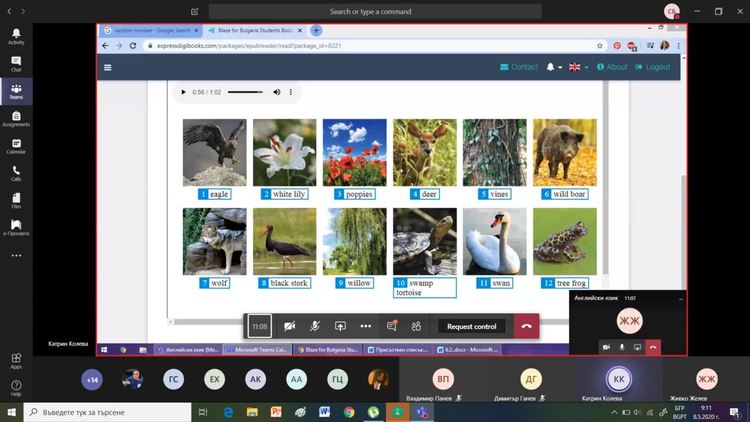Screen dimensions: 750x422
Task: Open the Activity feed in Teams sidebar
Action: 16,35
